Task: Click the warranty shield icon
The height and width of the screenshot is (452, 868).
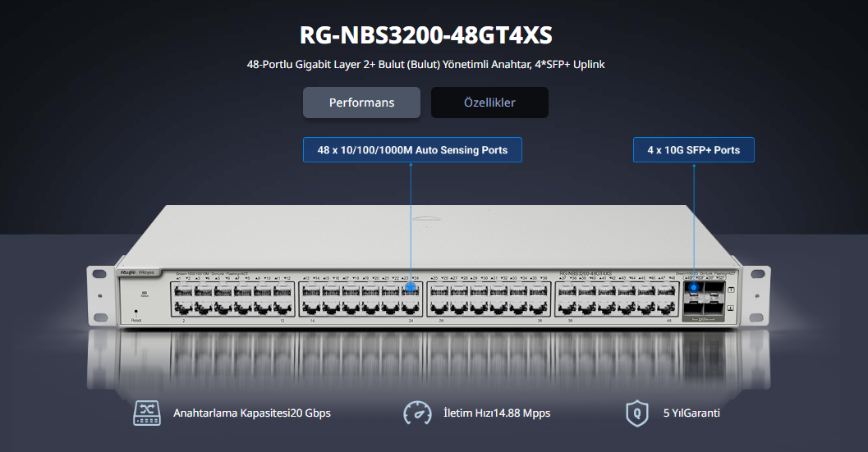Action: click(636, 413)
